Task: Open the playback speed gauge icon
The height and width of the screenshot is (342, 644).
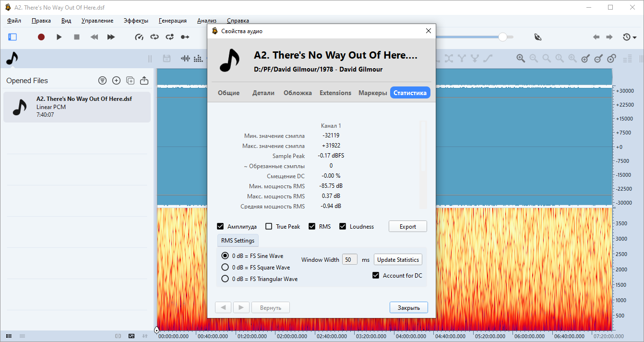Action: point(139,37)
